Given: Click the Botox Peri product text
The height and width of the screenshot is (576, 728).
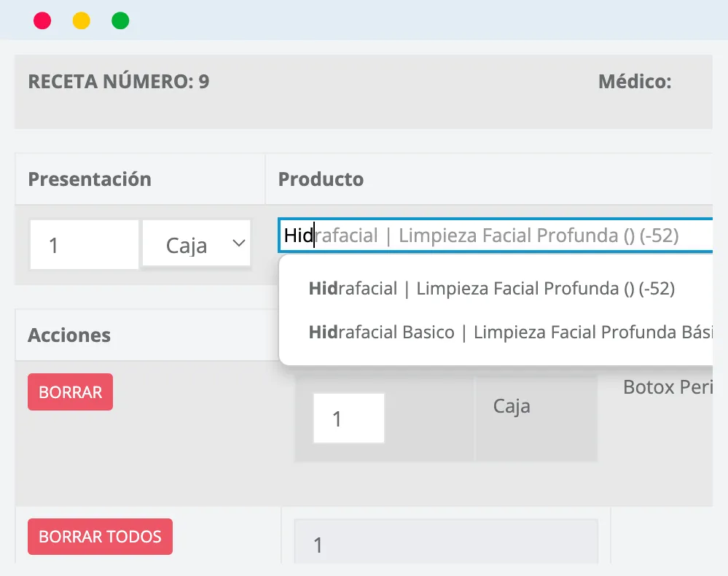Looking at the screenshot, I should [668, 387].
